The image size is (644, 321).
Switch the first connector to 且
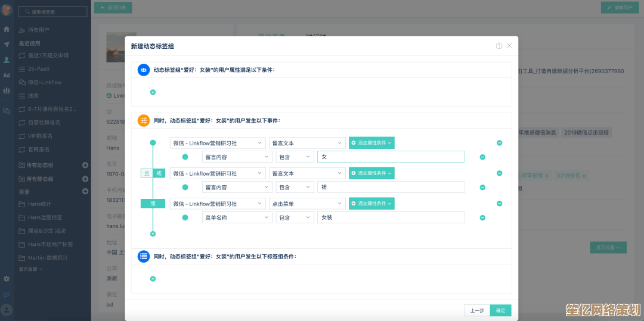point(147,173)
